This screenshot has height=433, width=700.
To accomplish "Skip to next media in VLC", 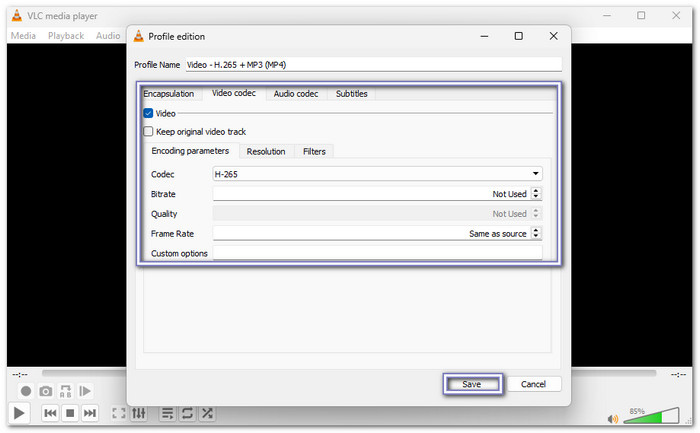I will [x=90, y=413].
